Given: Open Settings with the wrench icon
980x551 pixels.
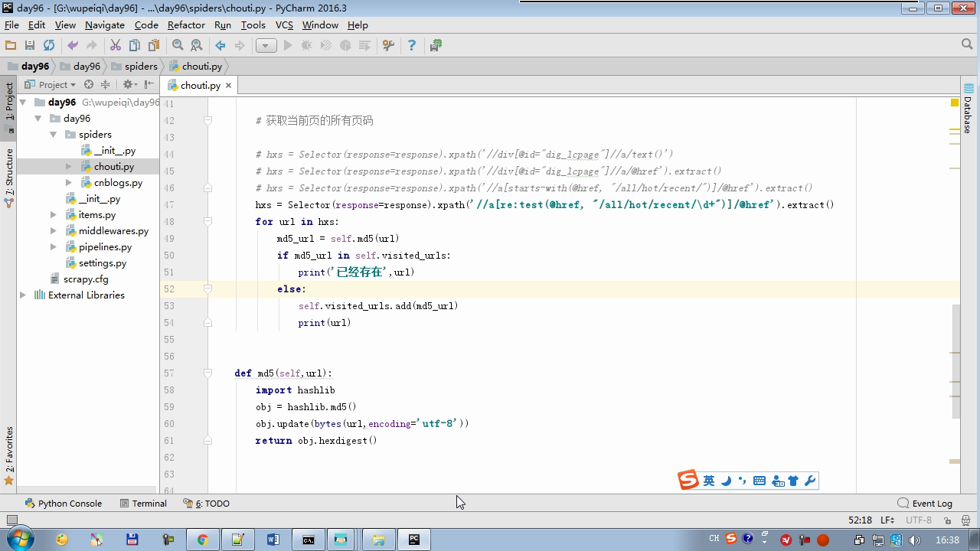Looking at the screenshot, I should point(388,45).
